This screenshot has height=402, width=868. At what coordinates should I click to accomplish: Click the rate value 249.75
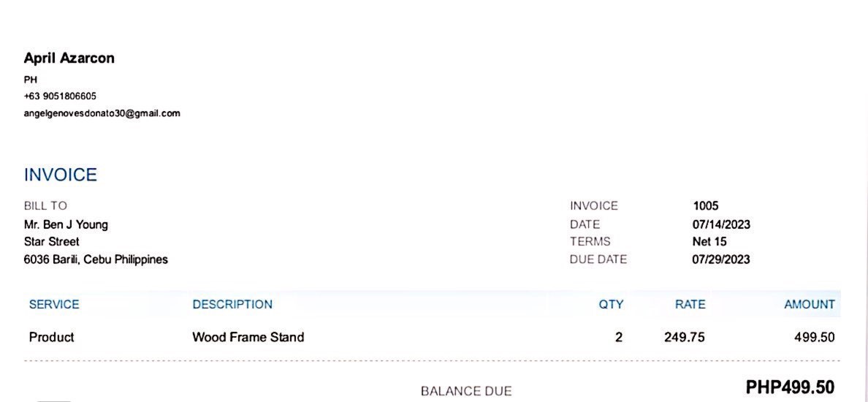[x=684, y=338]
